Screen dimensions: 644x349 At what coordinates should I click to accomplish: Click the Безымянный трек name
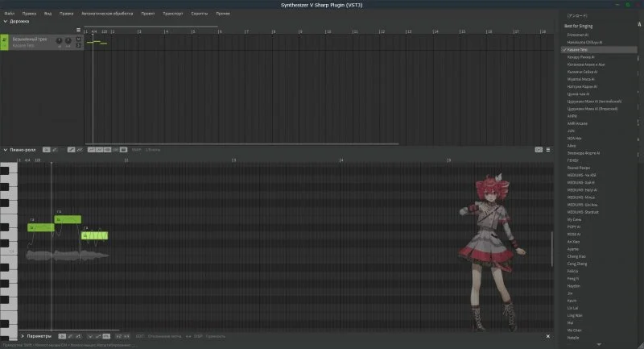[x=30, y=39]
